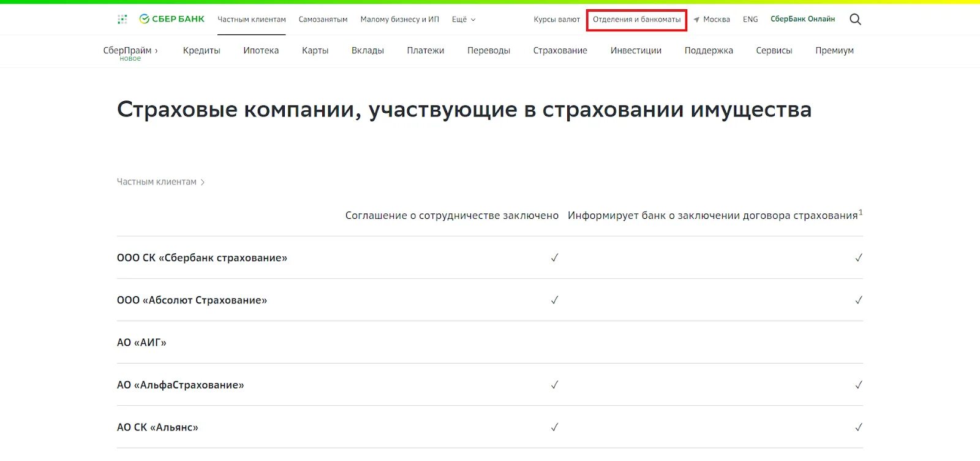Open СберБанк Онлайн login
980x461 pixels.
(802, 19)
